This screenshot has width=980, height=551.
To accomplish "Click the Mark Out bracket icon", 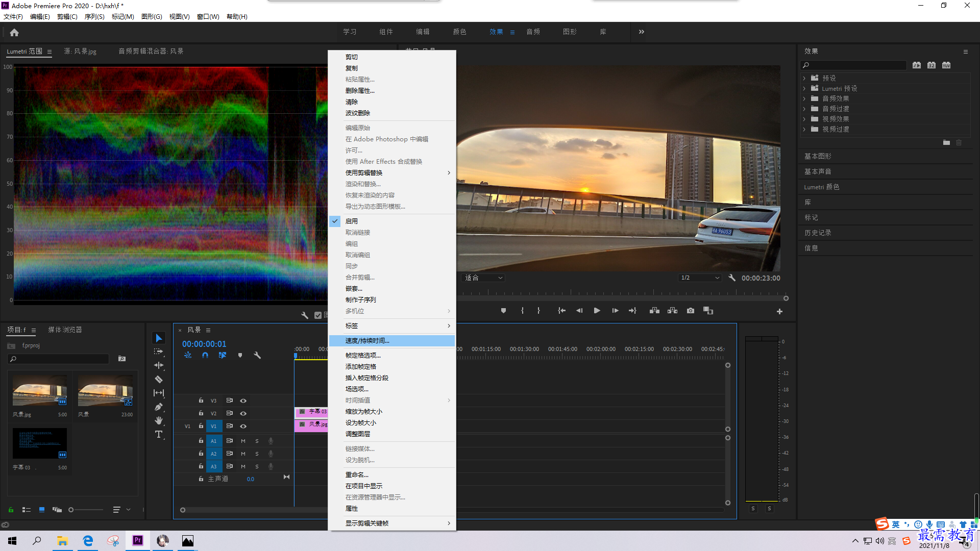I will [x=538, y=311].
